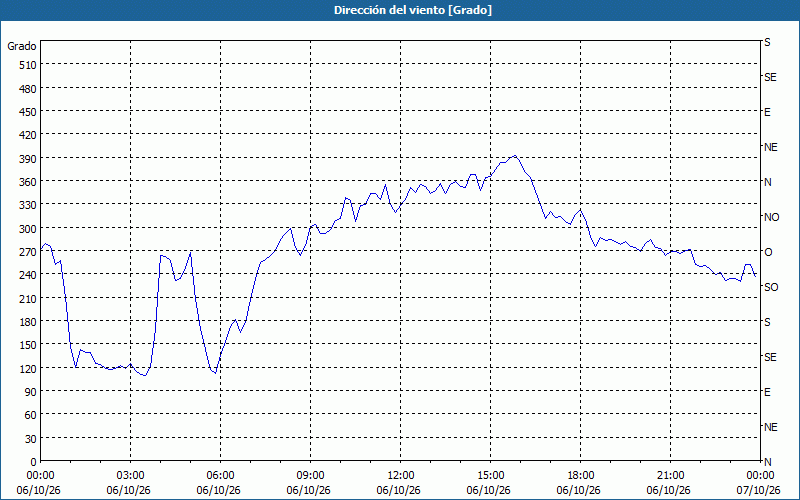Click the 00:00 06/10/26 start label
The image size is (800, 500).
pyautogui.click(x=39, y=483)
